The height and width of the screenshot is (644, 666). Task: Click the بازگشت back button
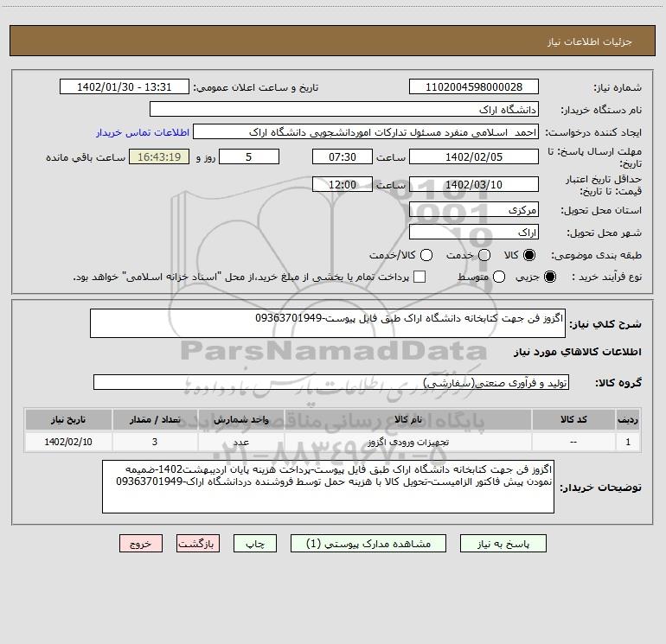198,544
